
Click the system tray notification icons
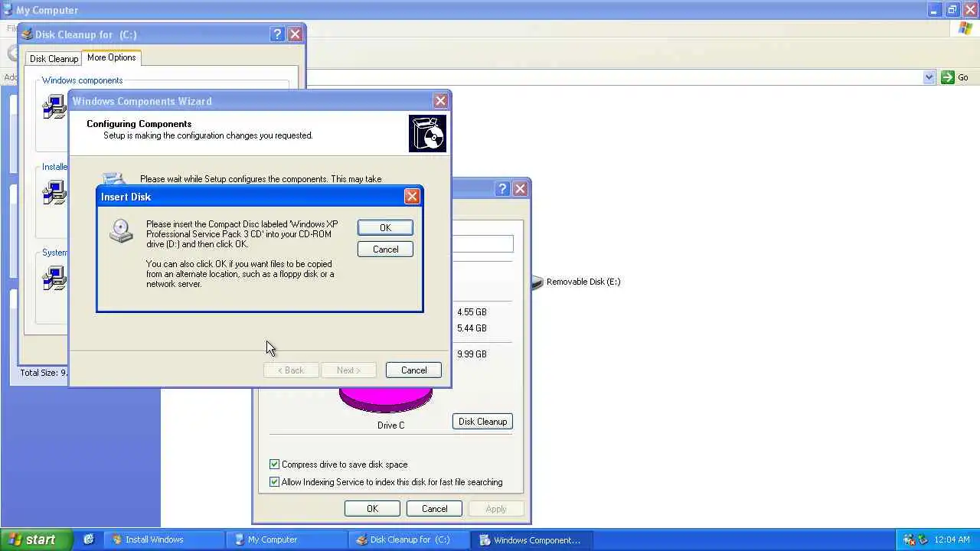click(x=916, y=540)
